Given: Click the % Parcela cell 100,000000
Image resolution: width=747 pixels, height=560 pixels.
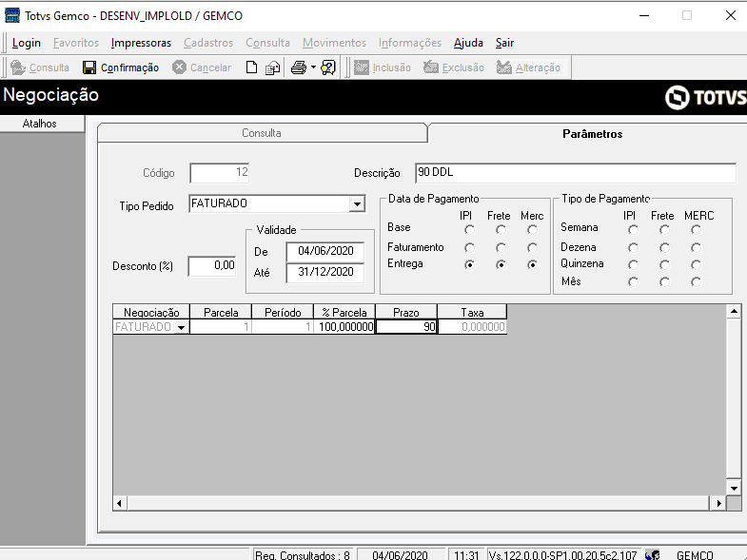Looking at the screenshot, I should [344, 327].
